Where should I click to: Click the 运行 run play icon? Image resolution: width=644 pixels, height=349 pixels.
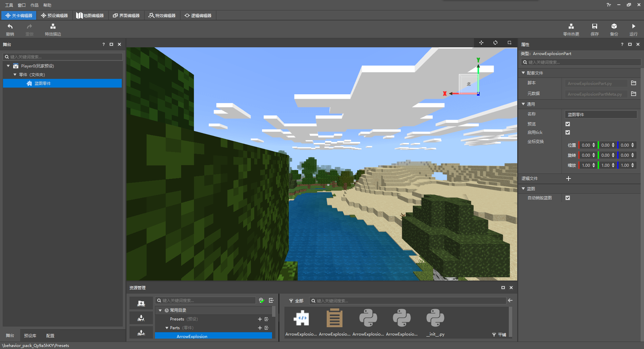click(634, 27)
